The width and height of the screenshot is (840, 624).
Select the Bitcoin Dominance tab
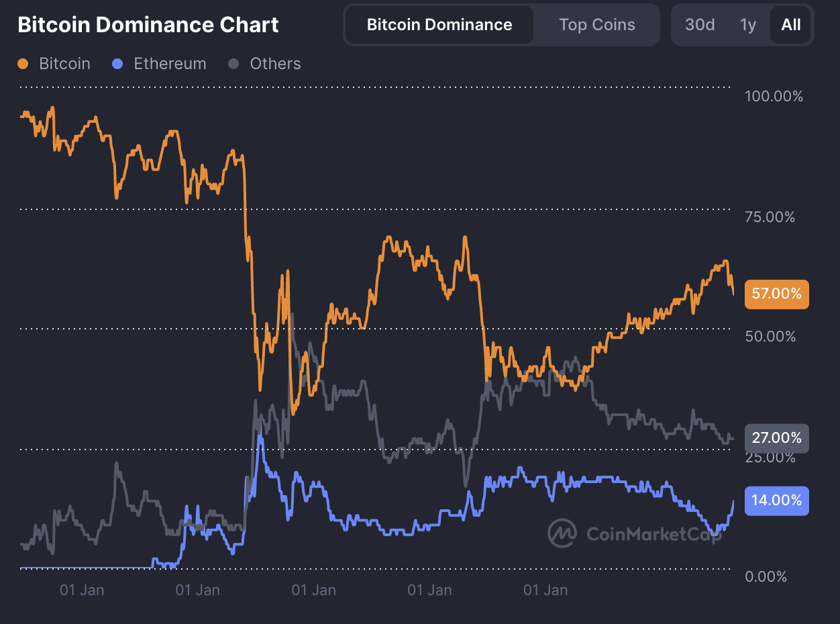[438, 24]
